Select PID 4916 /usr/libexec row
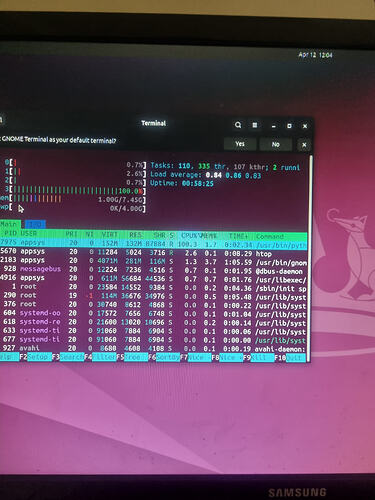This screenshot has height=500, width=375. pyautogui.click(x=153, y=278)
